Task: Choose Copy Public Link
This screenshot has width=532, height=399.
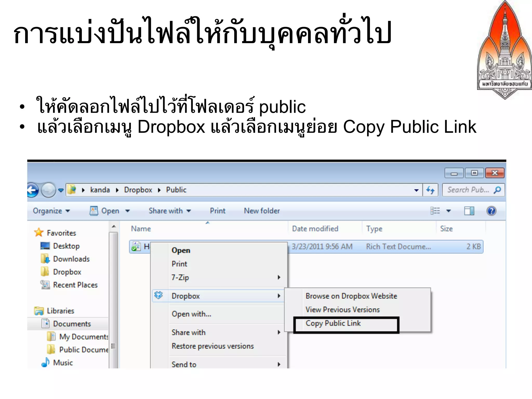Action: point(333,323)
